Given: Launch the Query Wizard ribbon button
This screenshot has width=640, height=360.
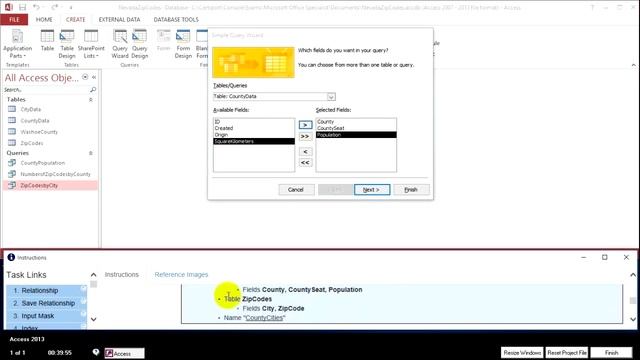Looking at the screenshot, I should pos(120,44).
